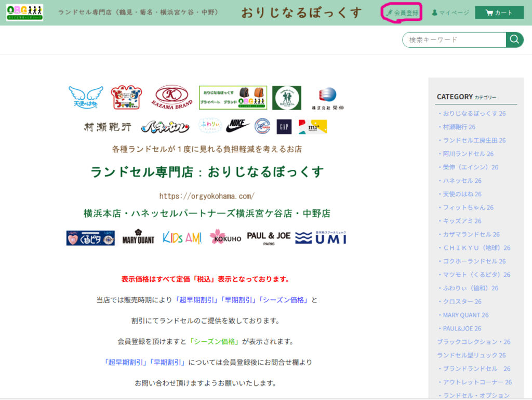Click the おりじなるぼっくす site title

tap(301, 13)
